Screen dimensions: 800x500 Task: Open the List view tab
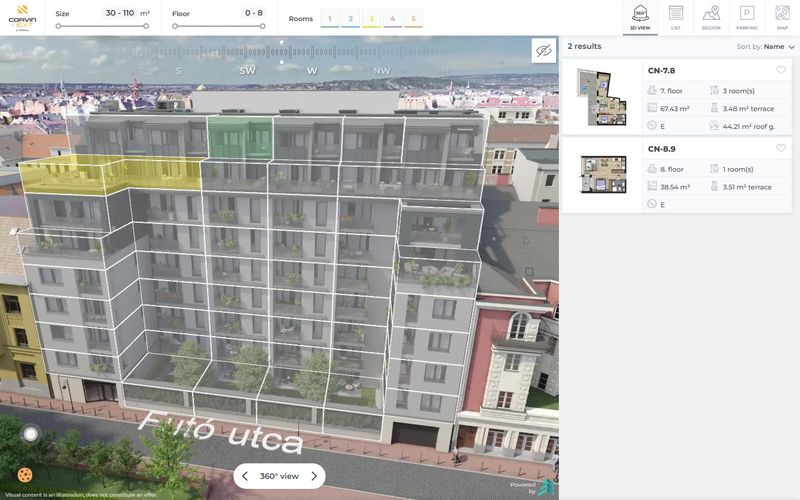point(676,17)
